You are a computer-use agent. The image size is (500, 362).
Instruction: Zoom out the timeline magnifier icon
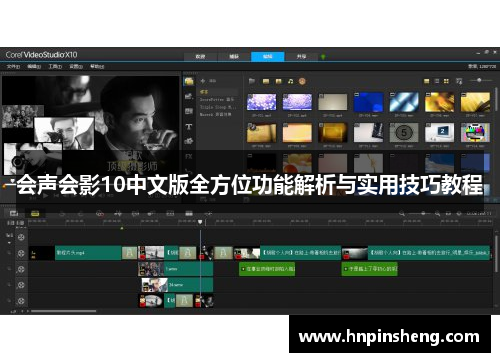[402, 213]
